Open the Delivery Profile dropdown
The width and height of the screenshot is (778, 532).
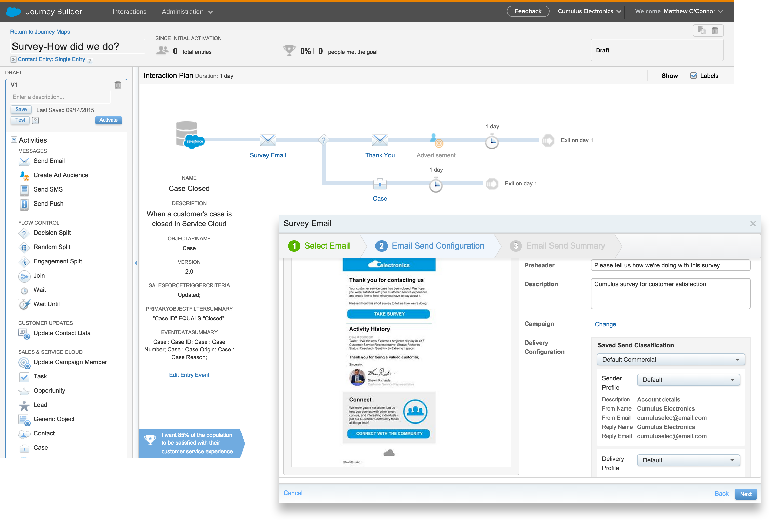[x=688, y=460]
